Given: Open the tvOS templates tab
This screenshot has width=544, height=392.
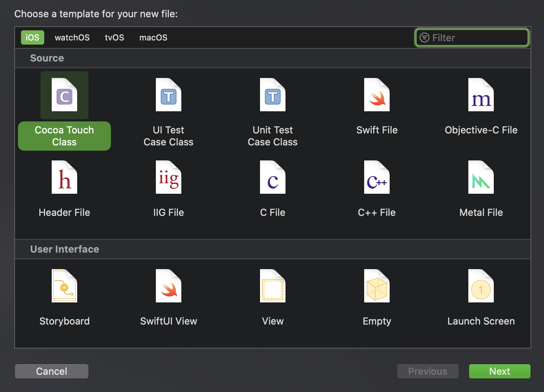Looking at the screenshot, I should (x=114, y=37).
